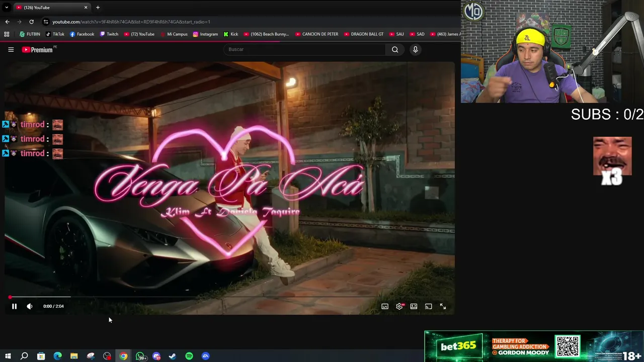The image size is (644, 362).
Task: Open the SAD bookmark
Action: (417, 34)
